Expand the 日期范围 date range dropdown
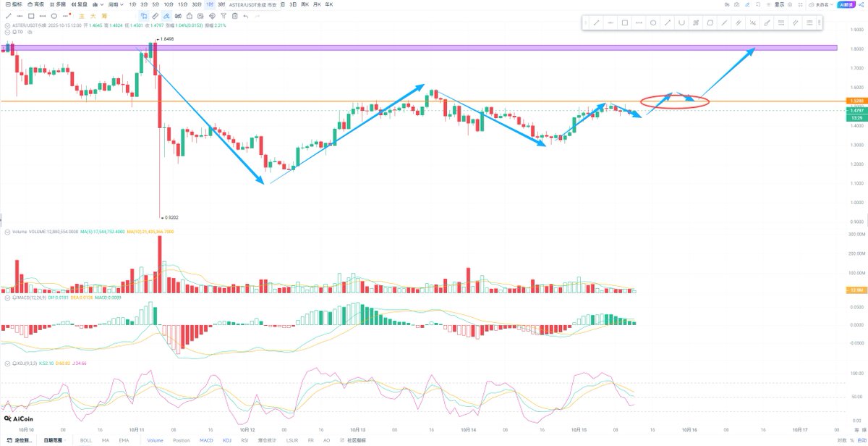Image resolution: width=868 pixels, height=446 pixels. (55, 440)
